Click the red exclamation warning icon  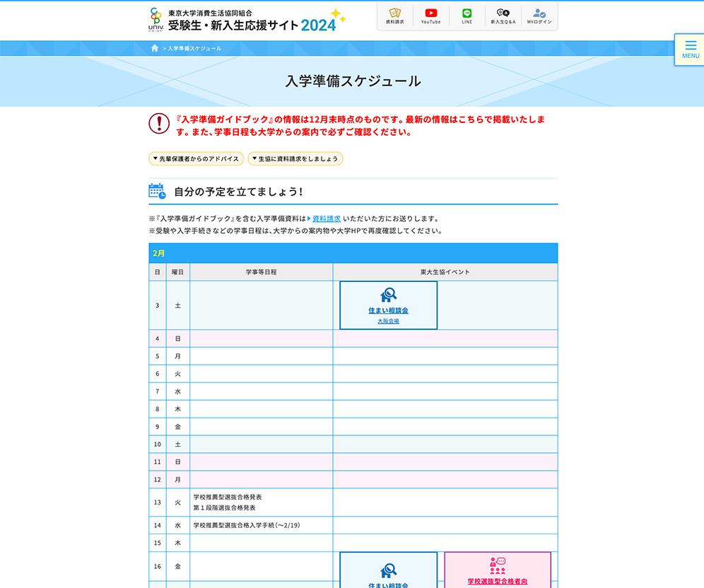point(159,124)
